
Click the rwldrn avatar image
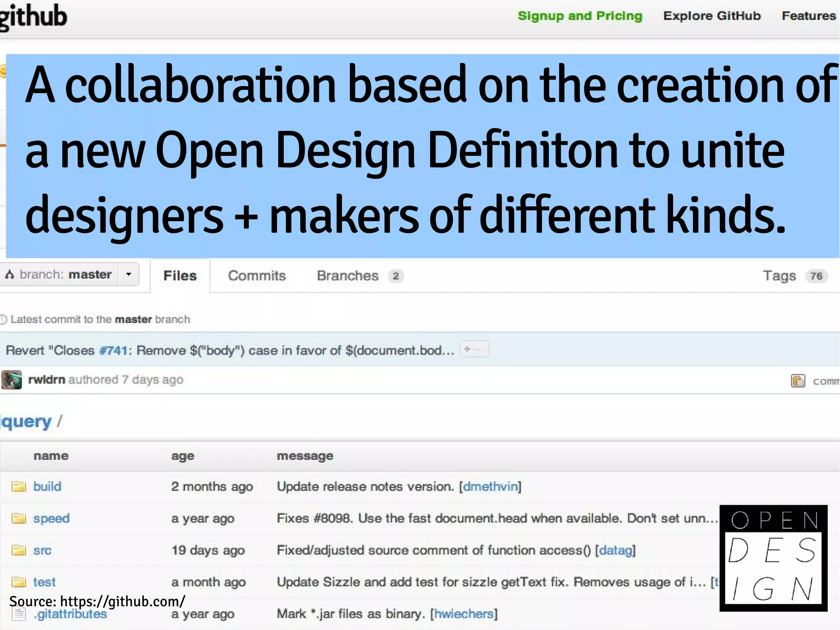[11, 380]
